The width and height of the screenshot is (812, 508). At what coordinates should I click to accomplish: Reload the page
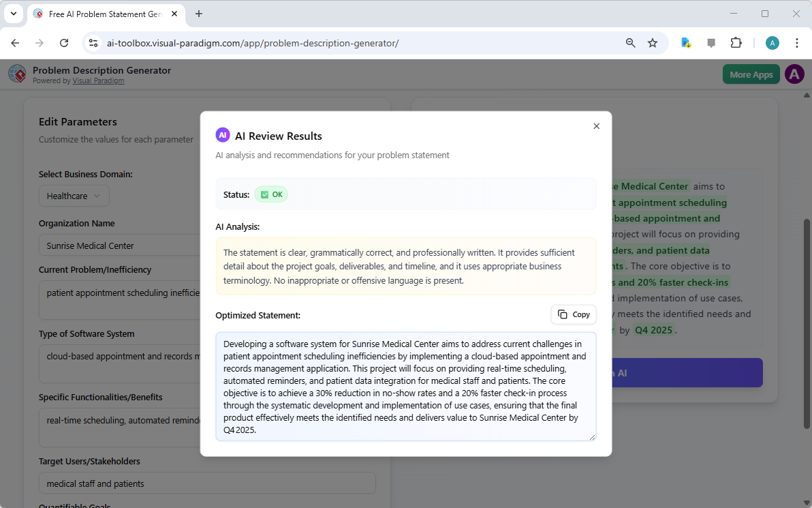64,42
